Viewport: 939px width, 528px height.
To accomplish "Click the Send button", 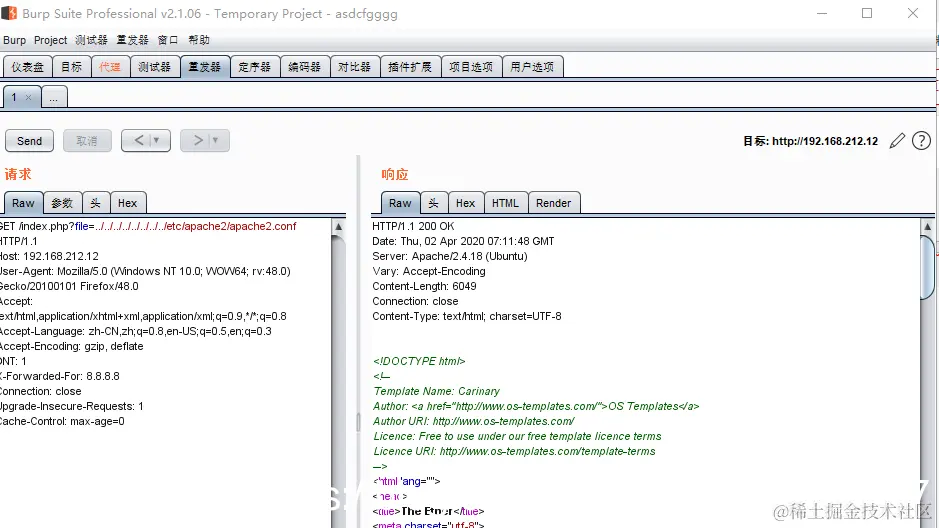I will click(29, 141).
